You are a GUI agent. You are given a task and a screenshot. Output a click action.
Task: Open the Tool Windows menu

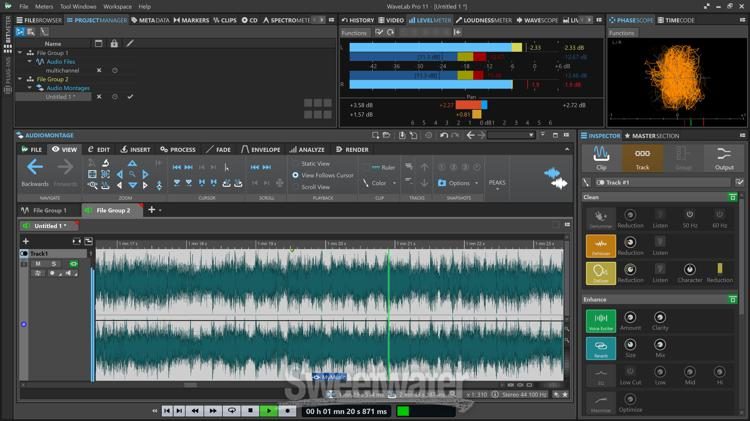tap(78, 6)
